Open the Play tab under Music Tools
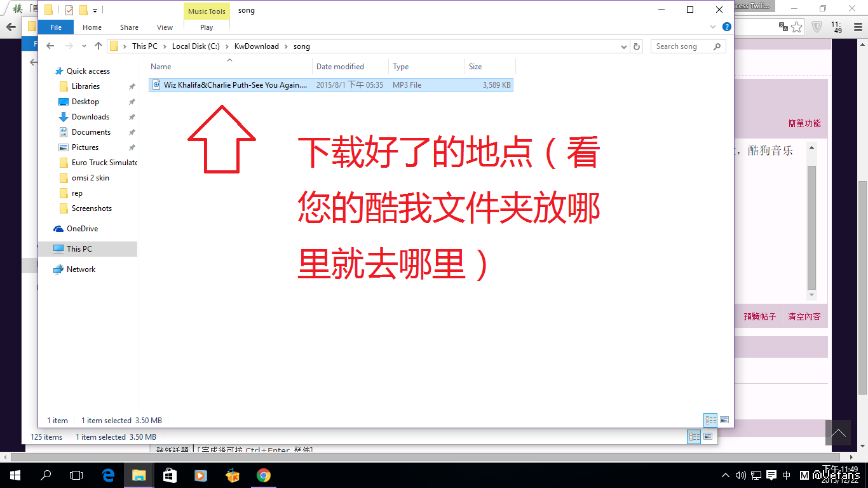 (207, 27)
